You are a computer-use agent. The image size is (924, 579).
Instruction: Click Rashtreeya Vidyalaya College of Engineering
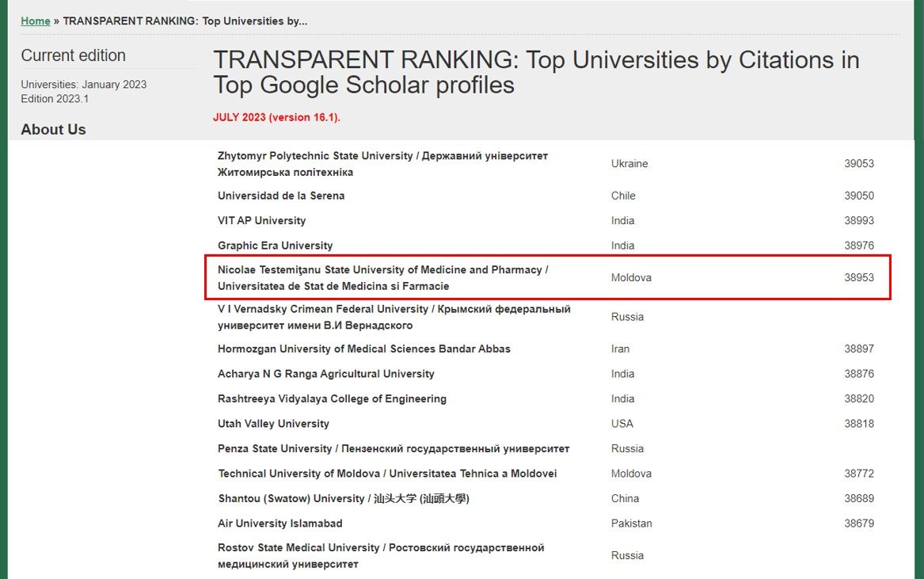tap(332, 399)
